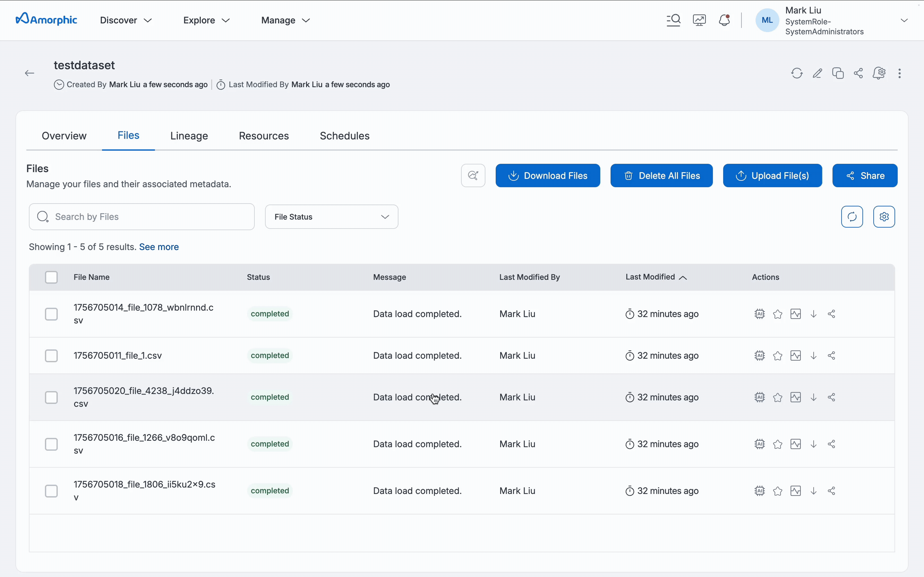Select all files with header checkbox
Viewport: 924px width, 577px height.
pyautogui.click(x=51, y=277)
